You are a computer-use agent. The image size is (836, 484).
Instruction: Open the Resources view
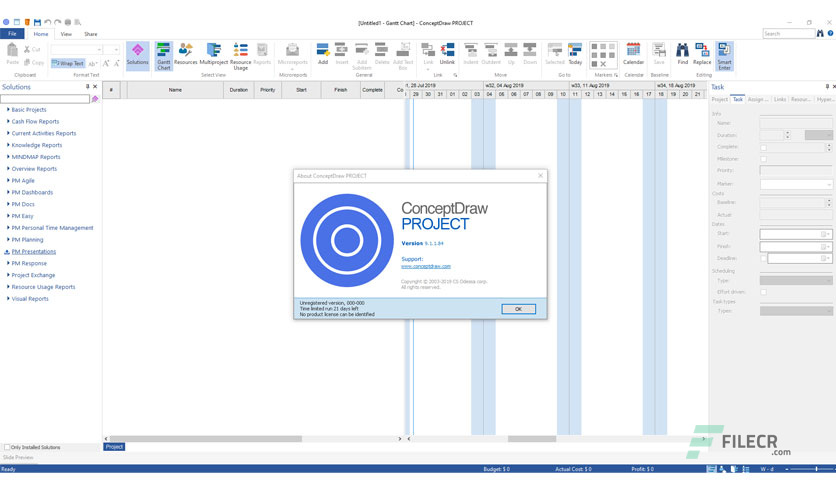coord(185,54)
